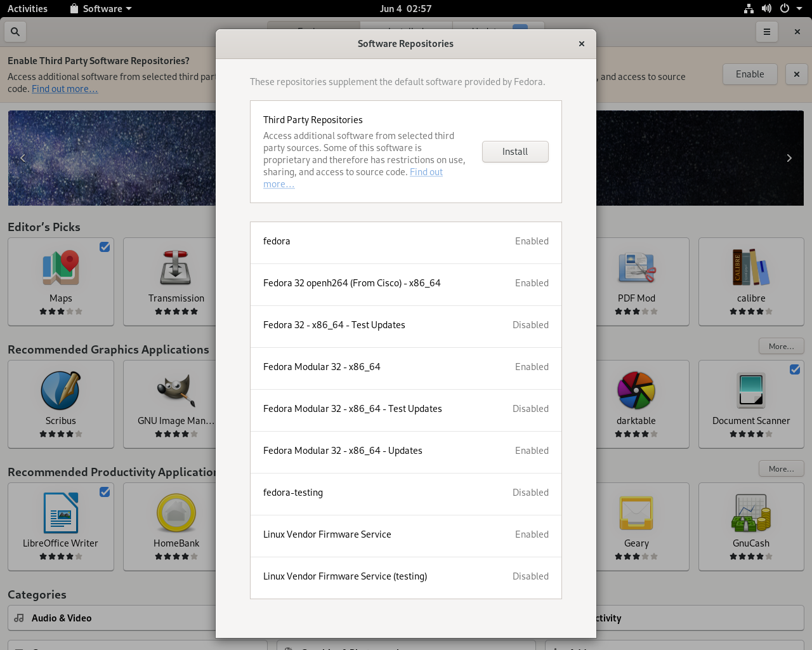812x650 pixels.
Task: Expand the Linux Vendor Firmware Service row
Action: pyautogui.click(x=406, y=536)
